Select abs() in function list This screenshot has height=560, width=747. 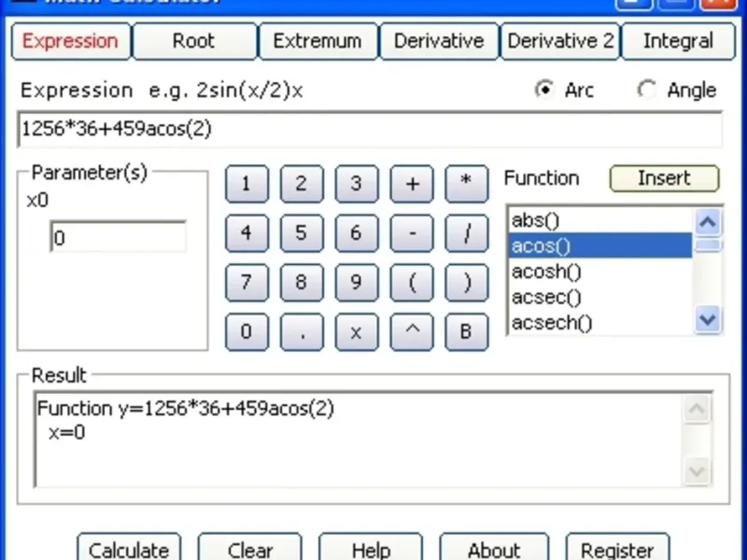click(600, 220)
